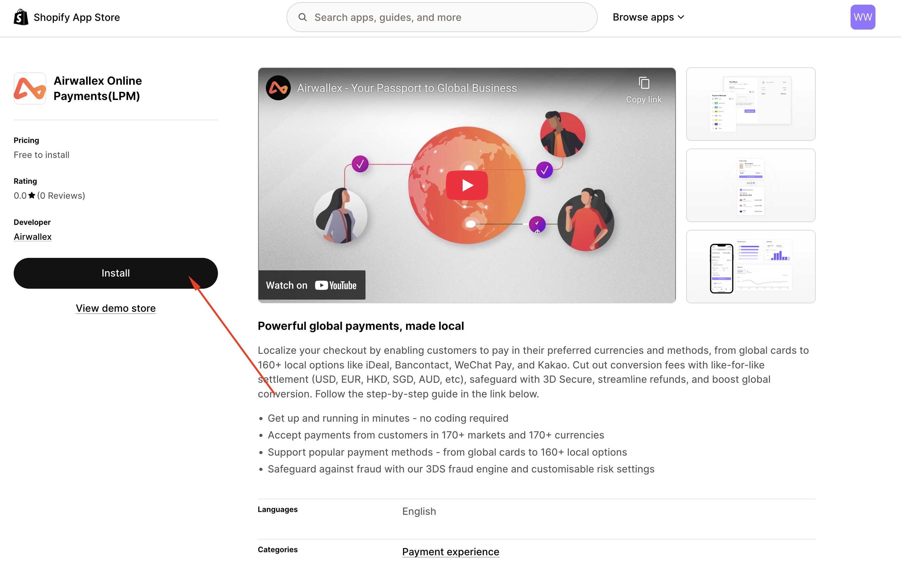Image resolution: width=901 pixels, height=588 pixels.
Task: Install the Airwallex Online Payments app
Action: click(x=116, y=273)
